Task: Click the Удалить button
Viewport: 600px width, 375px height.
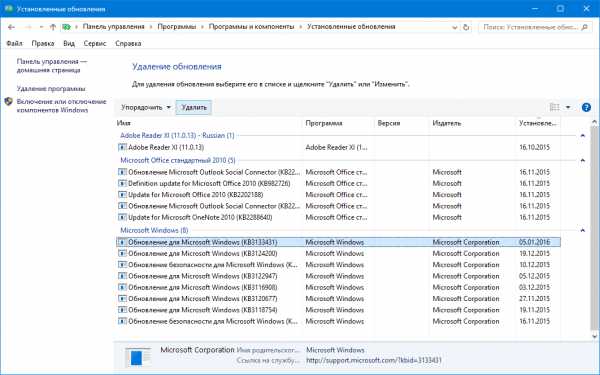Action: [194, 108]
